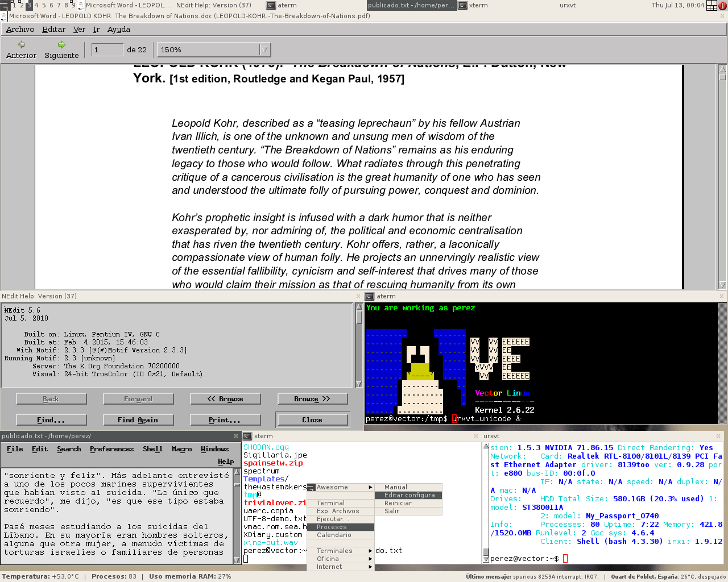Open the Edit menu in NEdit
728x582 pixels.
[x=40, y=449]
